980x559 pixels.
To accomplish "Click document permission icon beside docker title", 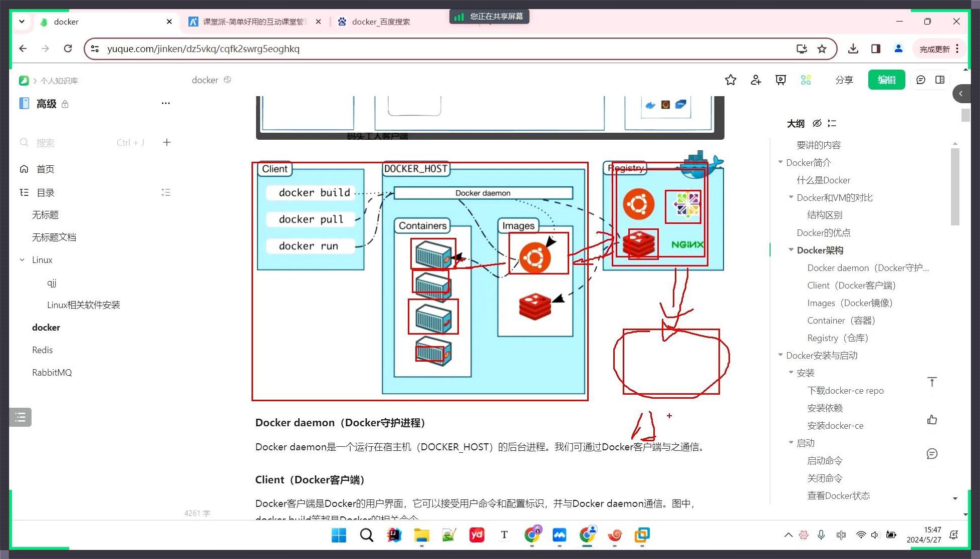I will [x=227, y=80].
